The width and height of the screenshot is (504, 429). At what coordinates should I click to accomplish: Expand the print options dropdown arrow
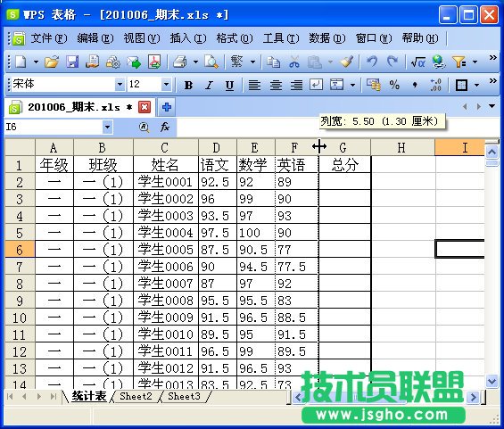[x=195, y=62]
